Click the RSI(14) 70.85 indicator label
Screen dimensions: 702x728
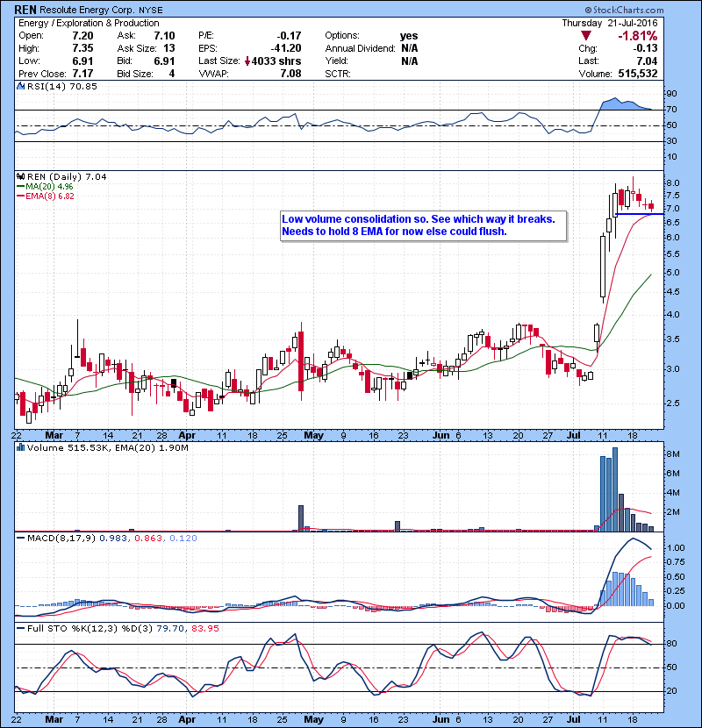tap(61, 86)
